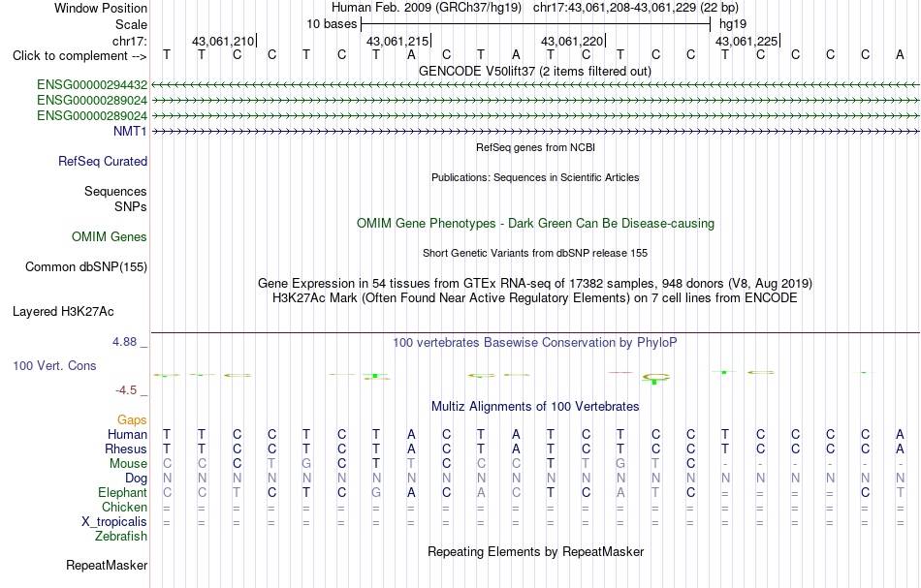The height and width of the screenshot is (588, 921).
Task: Click the Dog alignment row label
Action: tap(137, 479)
